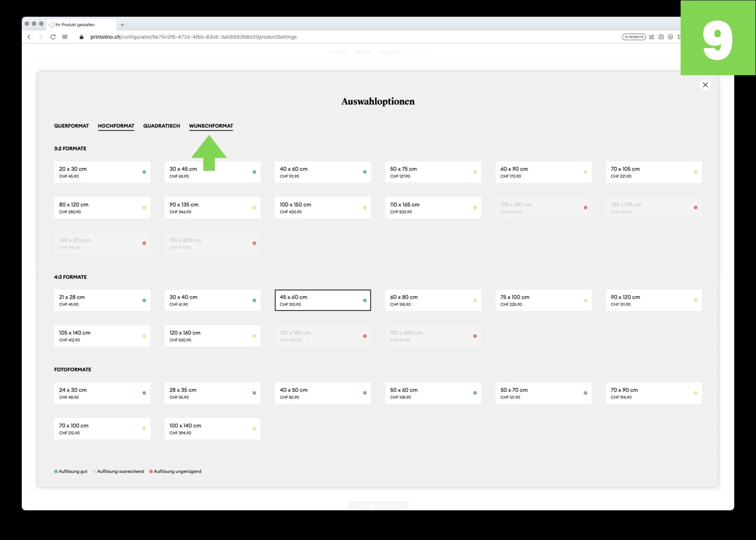Click the browser back arrow

click(29, 37)
